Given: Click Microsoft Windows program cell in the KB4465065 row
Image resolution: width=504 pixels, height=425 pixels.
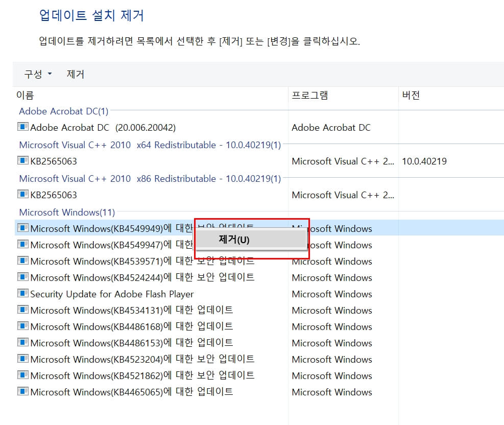Looking at the screenshot, I should [x=332, y=392].
